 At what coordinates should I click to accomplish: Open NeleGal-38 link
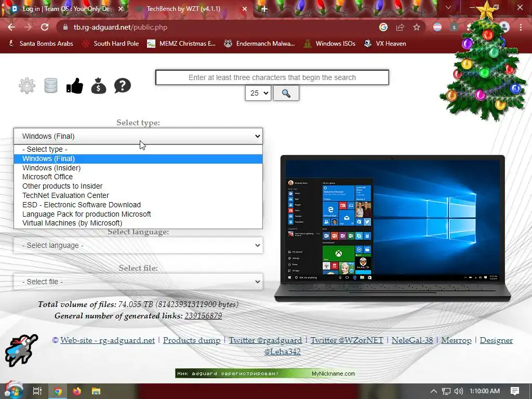click(x=412, y=340)
